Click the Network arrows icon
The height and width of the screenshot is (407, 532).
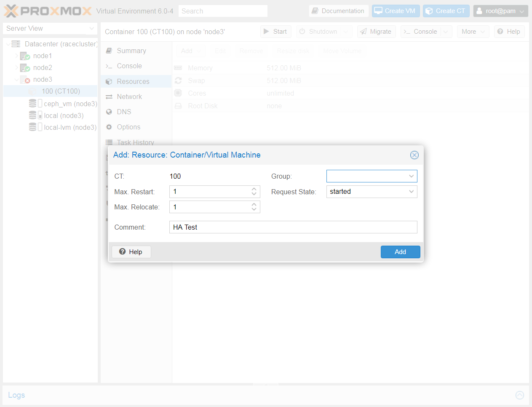(x=109, y=96)
